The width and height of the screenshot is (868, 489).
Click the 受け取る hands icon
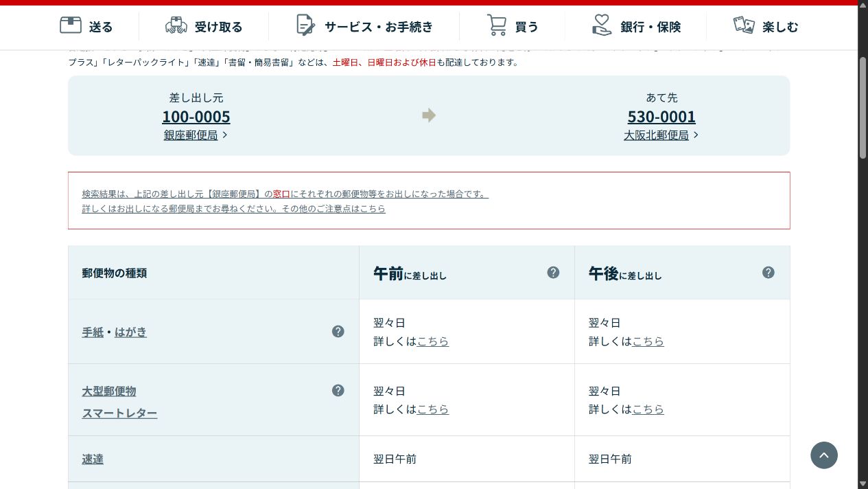(x=176, y=25)
